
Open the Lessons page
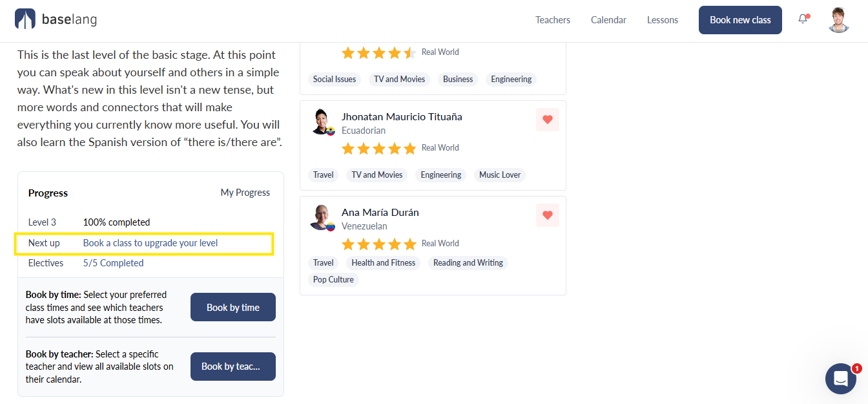[663, 20]
